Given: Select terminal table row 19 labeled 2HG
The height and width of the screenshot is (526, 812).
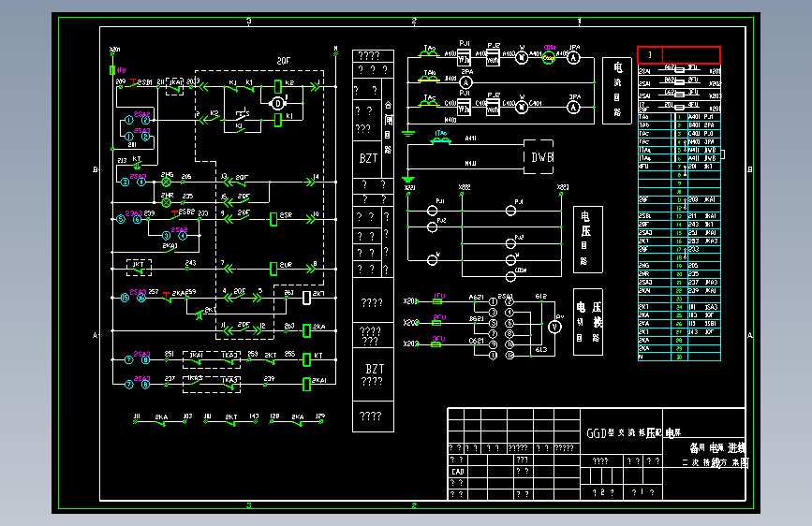Looking at the screenshot, I should pos(679,266).
